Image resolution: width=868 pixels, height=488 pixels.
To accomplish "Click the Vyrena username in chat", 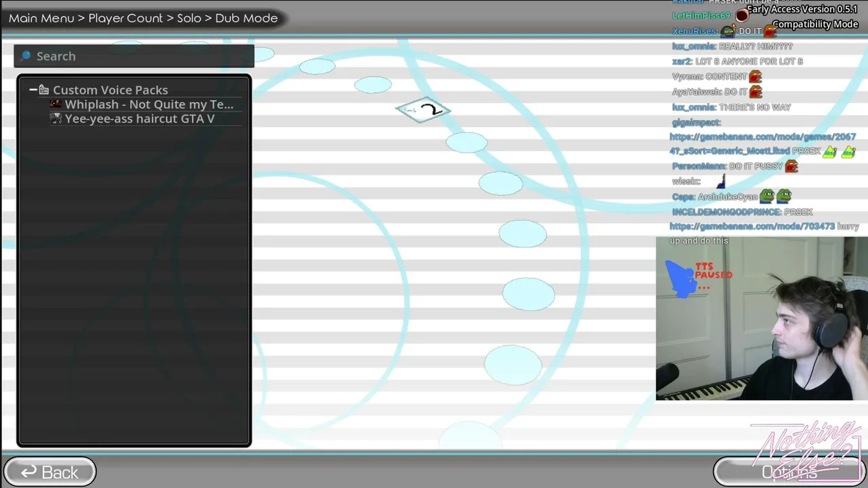I will pyautogui.click(x=687, y=77).
